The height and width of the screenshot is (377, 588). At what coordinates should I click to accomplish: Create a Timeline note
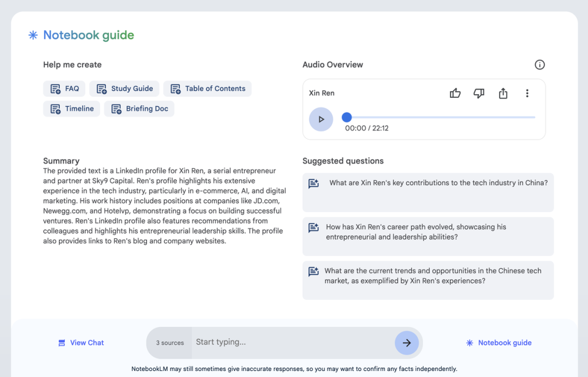coord(72,109)
